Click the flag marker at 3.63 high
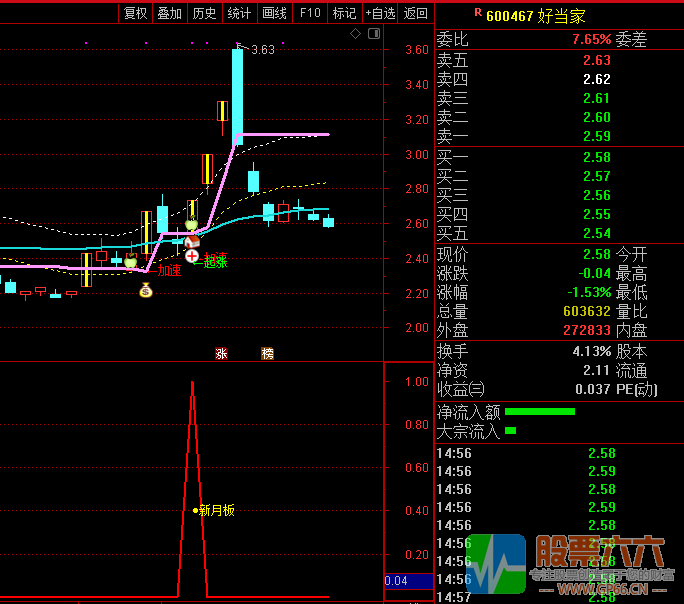The height and width of the screenshot is (604, 684). (x=239, y=46)
